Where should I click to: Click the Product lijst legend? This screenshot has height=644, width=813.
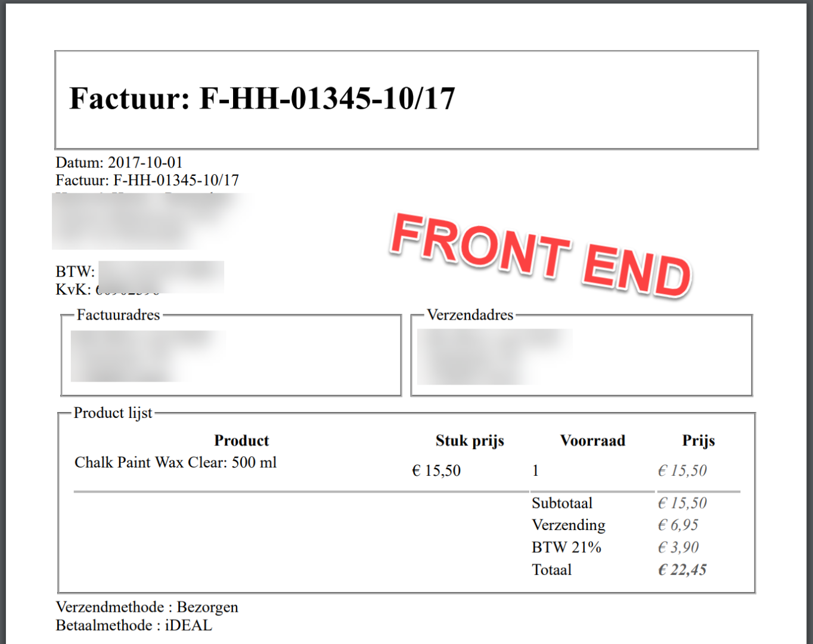[113, 413]
